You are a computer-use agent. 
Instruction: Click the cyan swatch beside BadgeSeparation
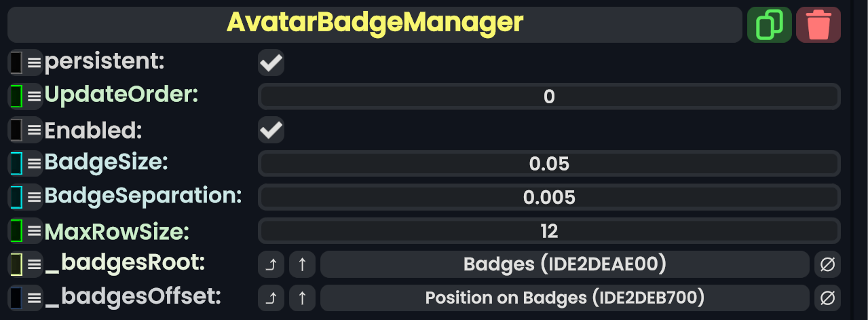16,197
